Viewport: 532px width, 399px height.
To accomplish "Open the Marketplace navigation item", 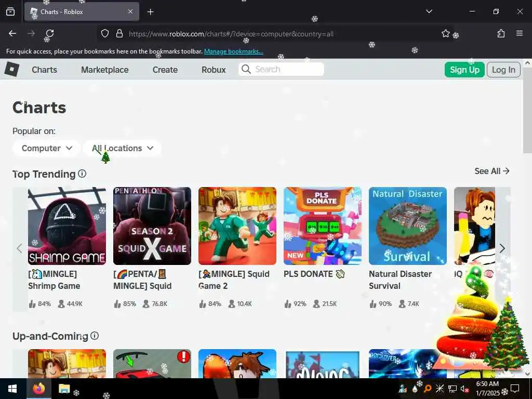I will pyautogui.click(x=105, y=70).
